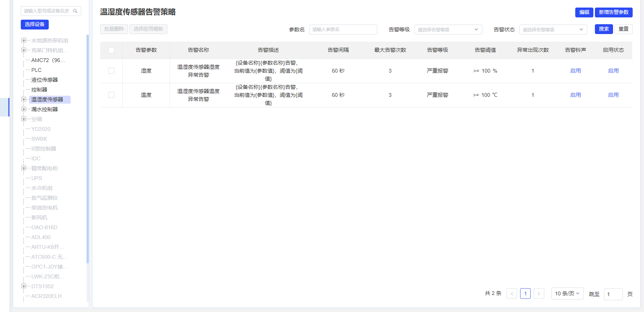Viewport: 644px width, 312px height.
Task: Open the 告警状态 dropdown
Action: point(553,29)
